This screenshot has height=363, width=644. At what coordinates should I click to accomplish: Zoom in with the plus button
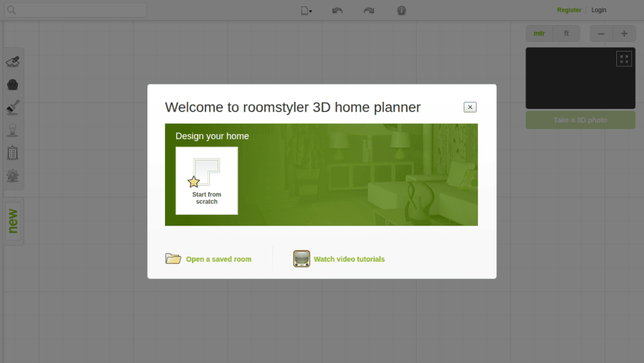click(624, 34)
